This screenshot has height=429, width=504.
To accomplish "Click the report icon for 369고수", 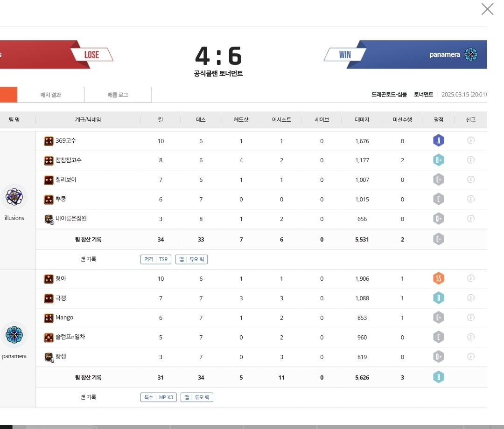I will coord(471,140).
